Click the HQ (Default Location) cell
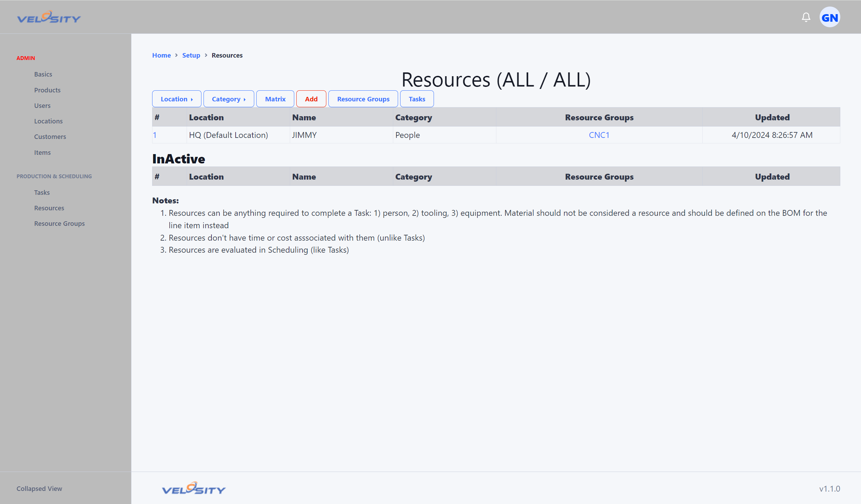Viewport: 861px width, 504px height. 238,135
